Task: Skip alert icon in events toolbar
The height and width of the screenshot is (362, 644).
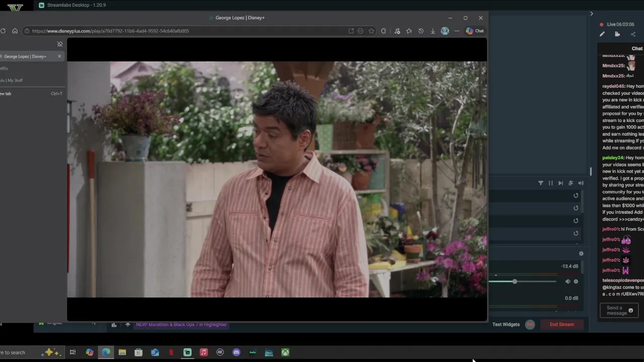Action: [560, 183]
